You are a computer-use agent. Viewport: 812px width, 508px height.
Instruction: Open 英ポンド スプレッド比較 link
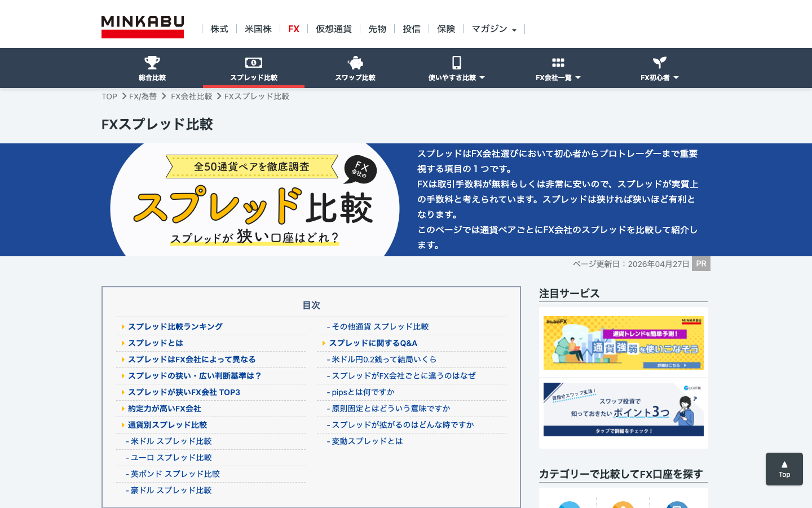click(x=175, y=474)
